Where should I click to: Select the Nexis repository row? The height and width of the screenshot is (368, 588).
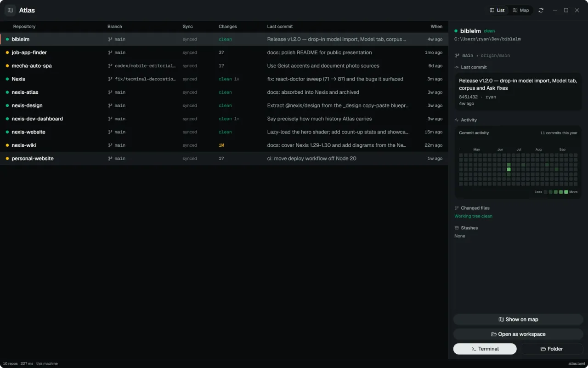click(x=224, y=79)
